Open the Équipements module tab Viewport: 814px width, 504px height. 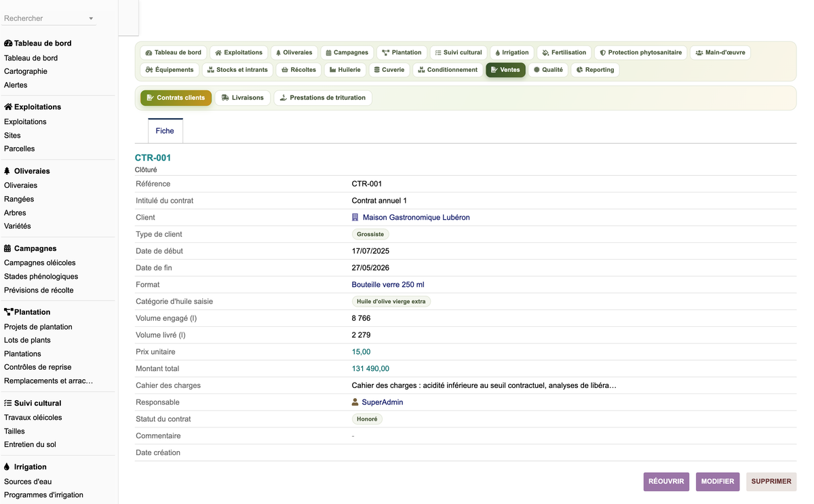(x=170, y=69)
